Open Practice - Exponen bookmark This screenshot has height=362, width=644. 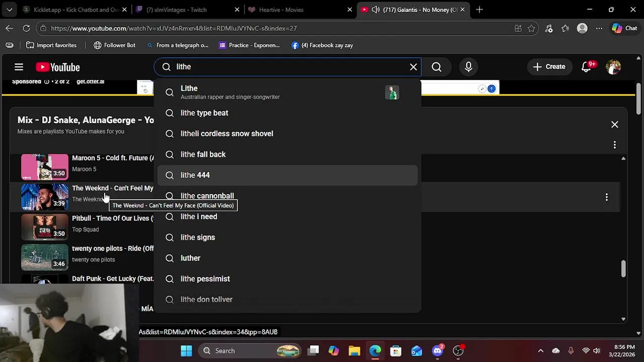pyautogui.click(x=249, y=45)
